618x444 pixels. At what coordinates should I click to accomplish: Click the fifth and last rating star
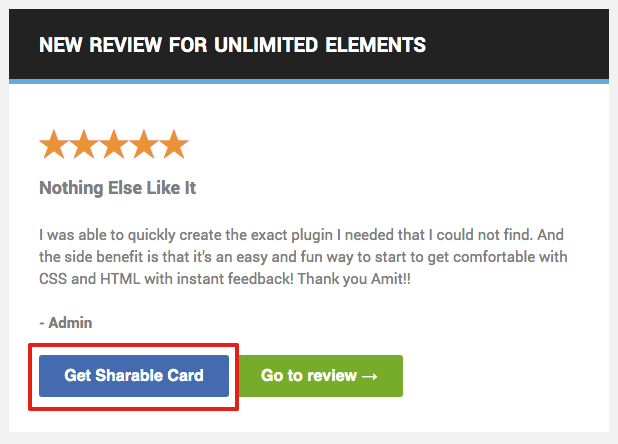(174, 145)
